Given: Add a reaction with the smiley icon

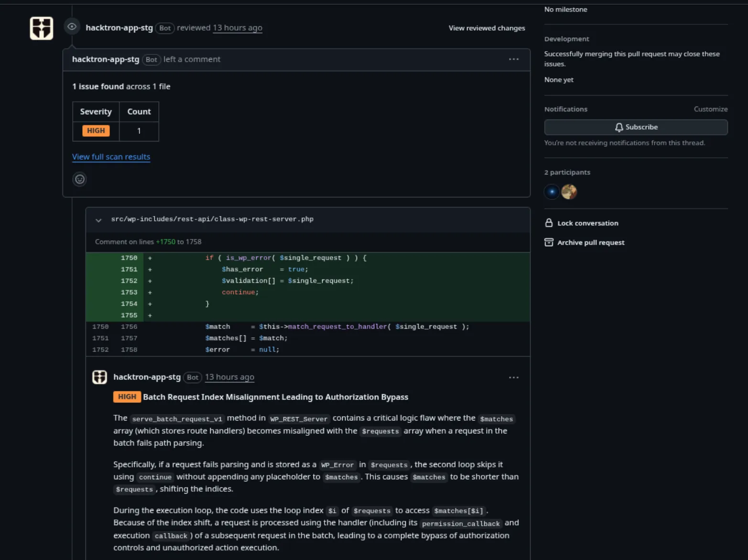Looking at the screenshot, I should (x=80, y=179).
